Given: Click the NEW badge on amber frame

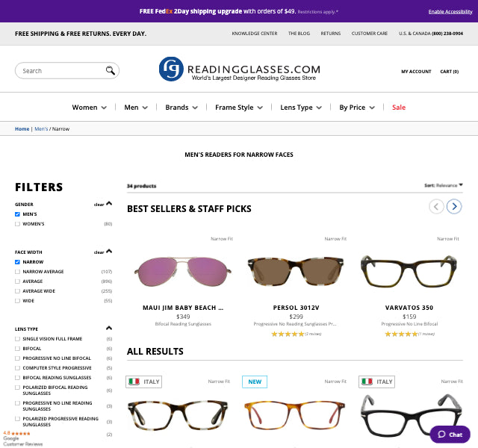Looking at the screenshot, I should 255,382.
